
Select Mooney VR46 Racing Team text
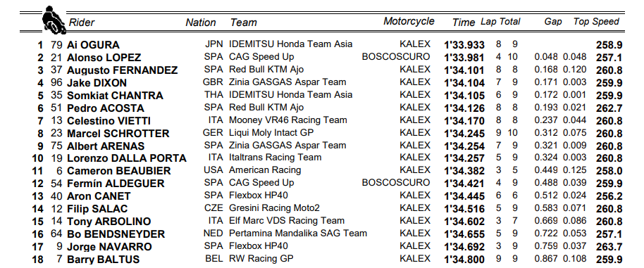[x=288, y=120]
